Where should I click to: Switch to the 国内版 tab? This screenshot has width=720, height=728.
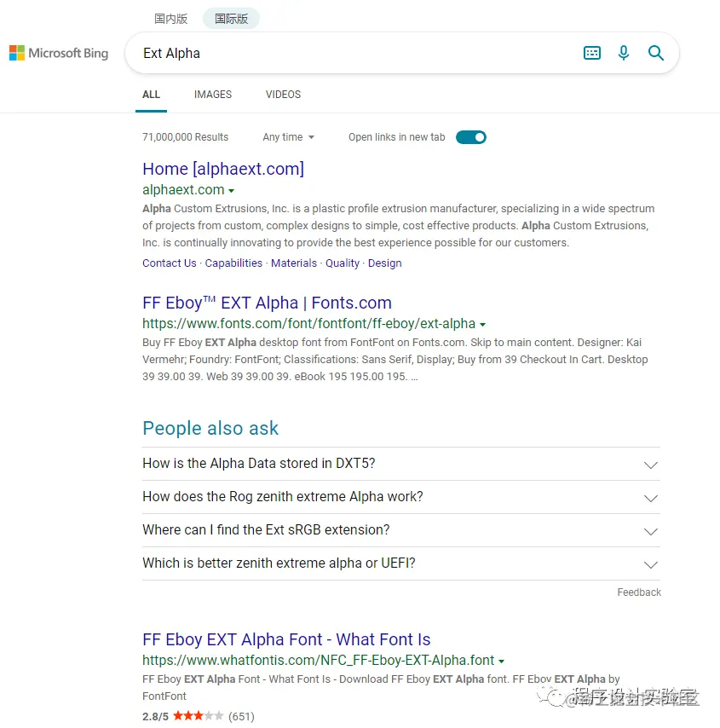coord(170,19)
